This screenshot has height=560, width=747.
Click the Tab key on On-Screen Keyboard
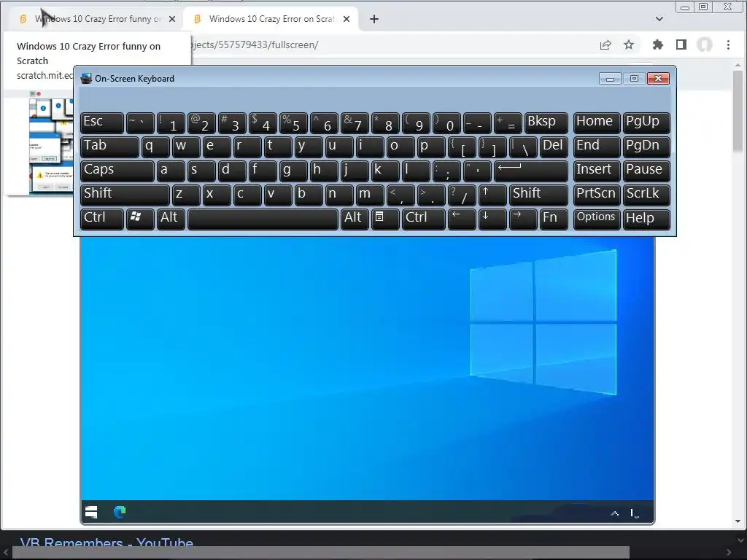pos(109,147)
